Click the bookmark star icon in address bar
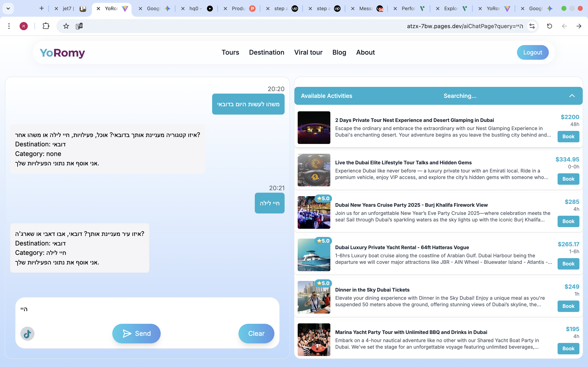Image resolution: width=588 pixels, height=367 pixels. [x=66, y=26]
